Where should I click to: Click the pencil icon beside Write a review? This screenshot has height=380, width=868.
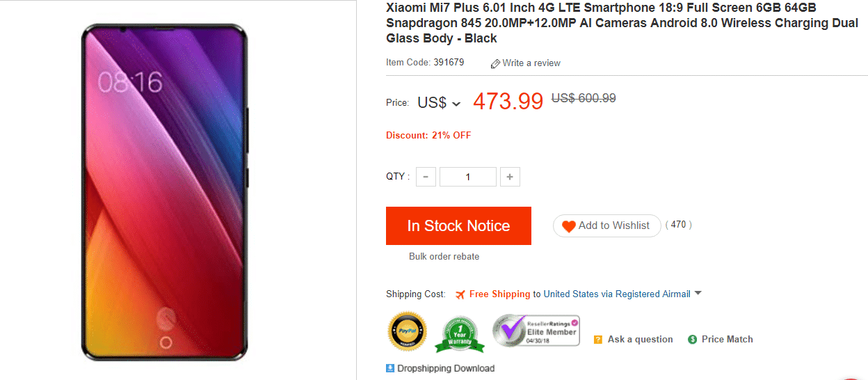click(495, 63)
